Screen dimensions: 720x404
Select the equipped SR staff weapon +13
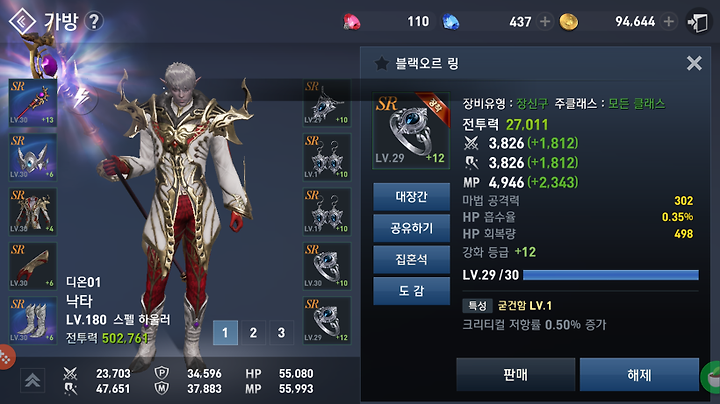(x=33, y=103)
